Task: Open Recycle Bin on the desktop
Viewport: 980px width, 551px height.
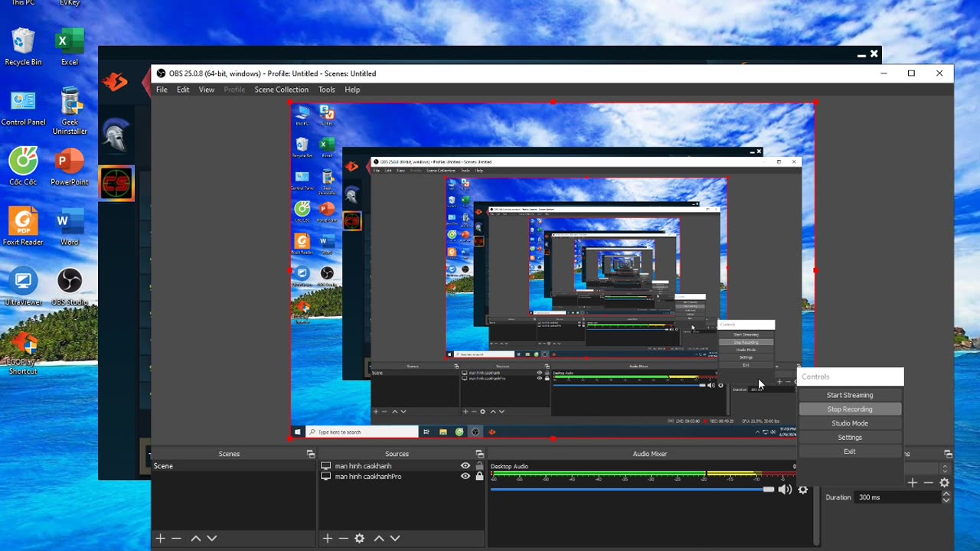Action: [23, 47]
